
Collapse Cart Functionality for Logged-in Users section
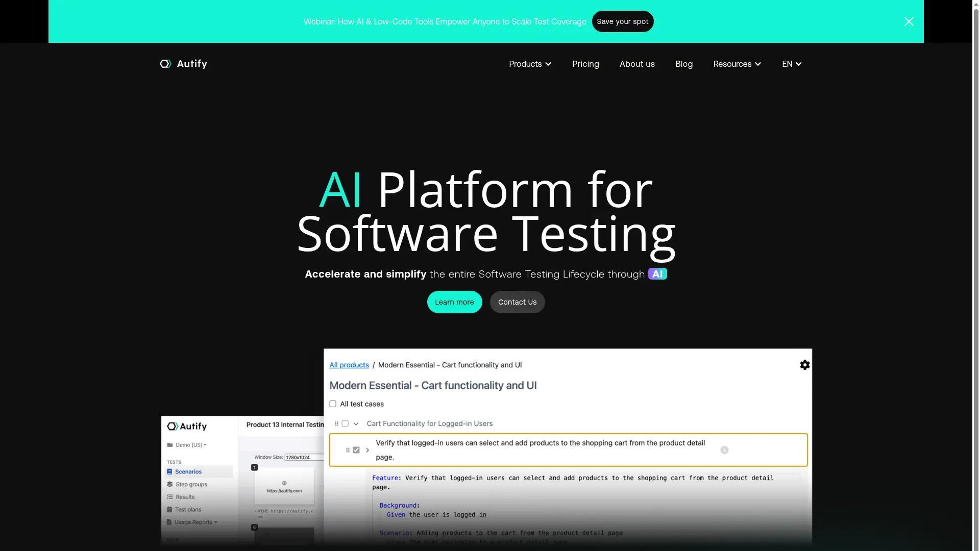[356, 423]
